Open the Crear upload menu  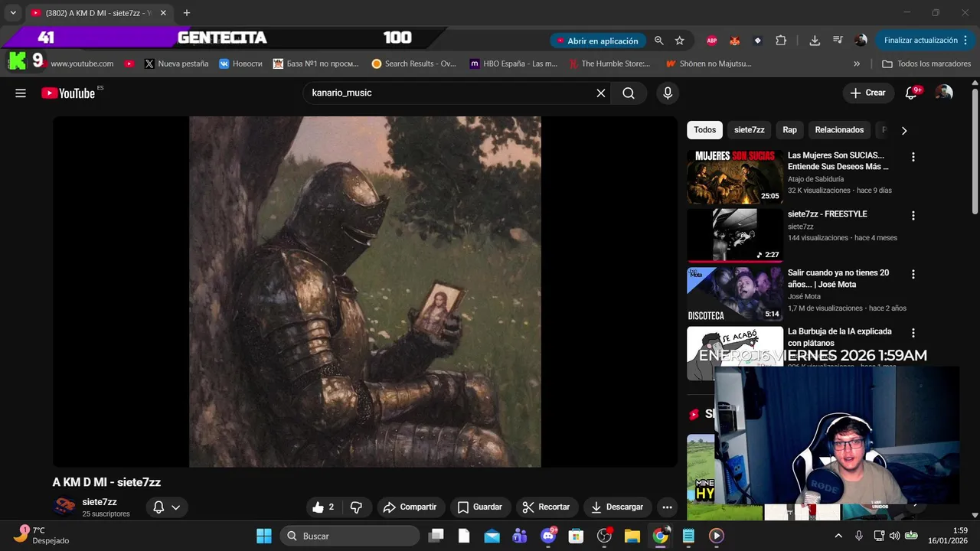[x=867, y=93]
